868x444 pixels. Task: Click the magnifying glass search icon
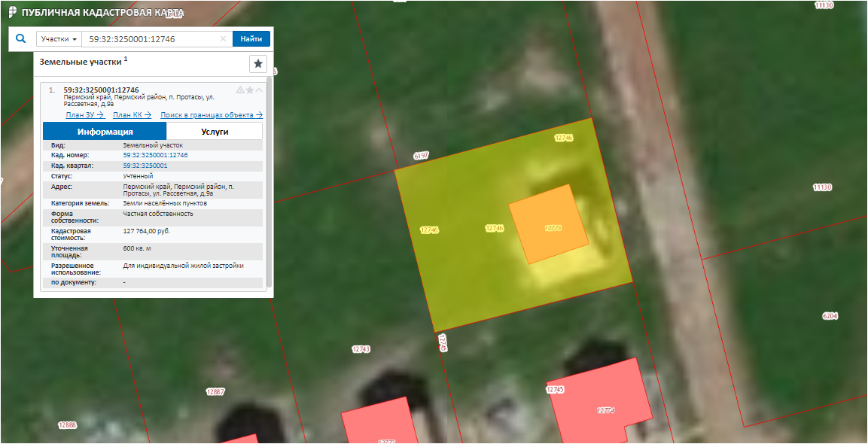[21, 38]
